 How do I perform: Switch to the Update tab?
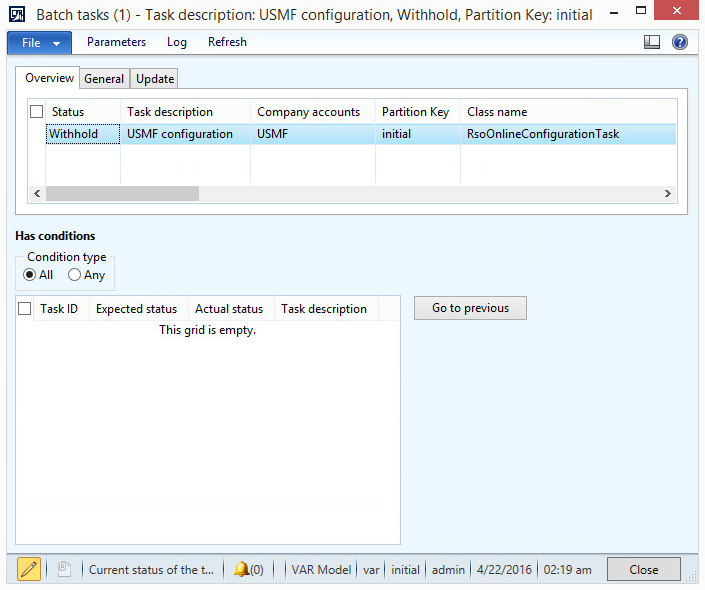pyautogui.click(x=155, y=79)
